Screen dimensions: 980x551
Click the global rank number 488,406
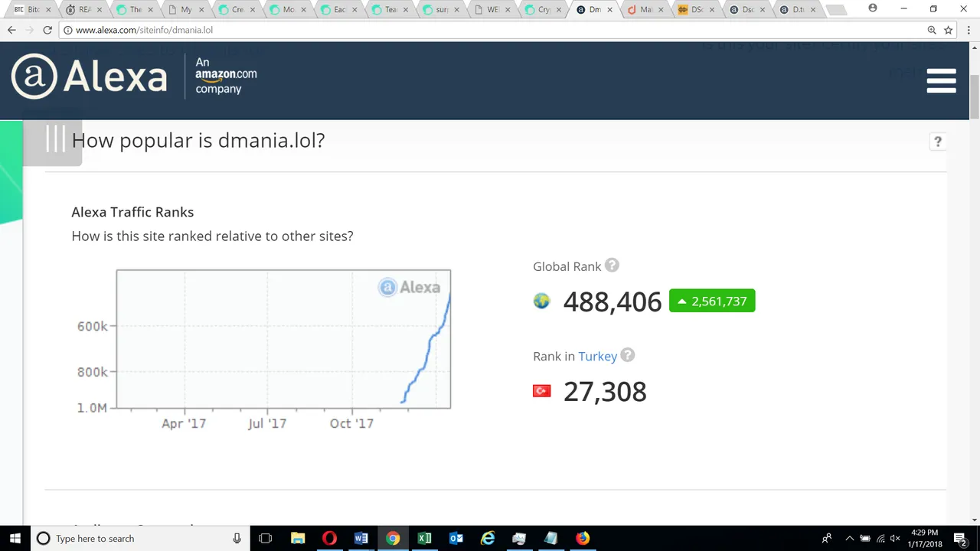[x=612, y=302]
